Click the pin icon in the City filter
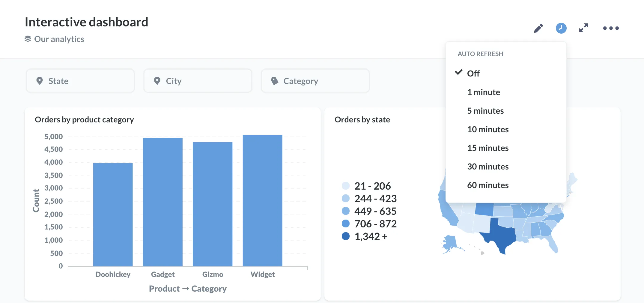The height and width of the screenshot is (303, 644). pyautogui.click(x=157, y=81)
